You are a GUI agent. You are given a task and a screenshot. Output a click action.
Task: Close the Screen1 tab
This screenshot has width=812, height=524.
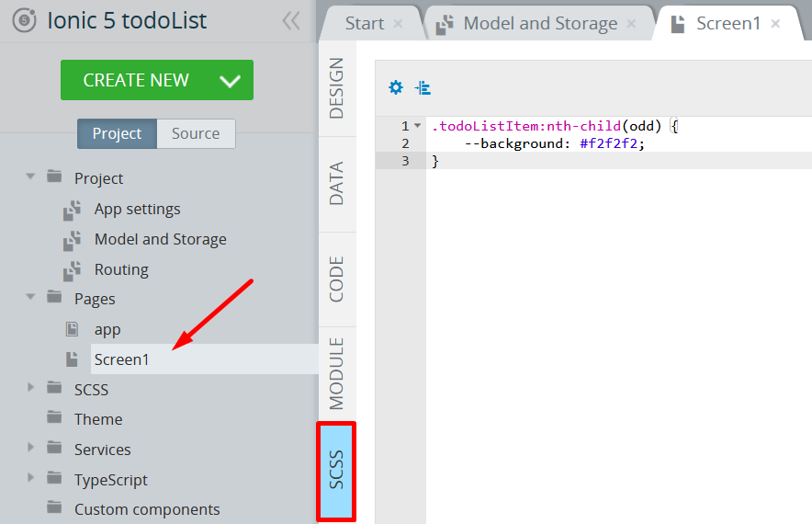coord(775,23)
